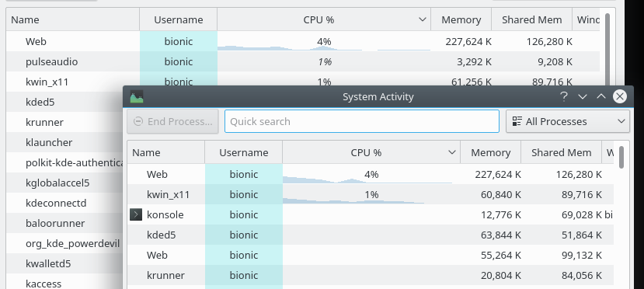Image resolution: width=644 pixels, height=289 pixels.
Task: Click the question mark help icon in titlebar
Action: pyautogui.click(x=564, y=97)
